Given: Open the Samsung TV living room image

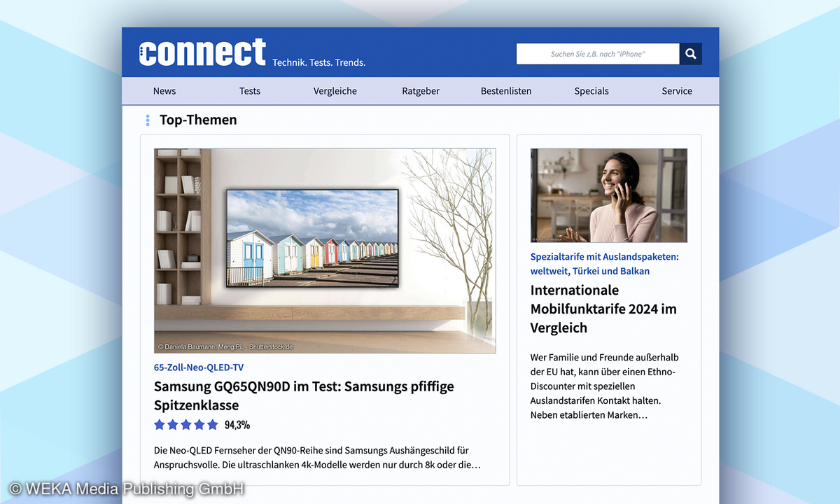Looking at the screenshot, I should tap(325, 251).
